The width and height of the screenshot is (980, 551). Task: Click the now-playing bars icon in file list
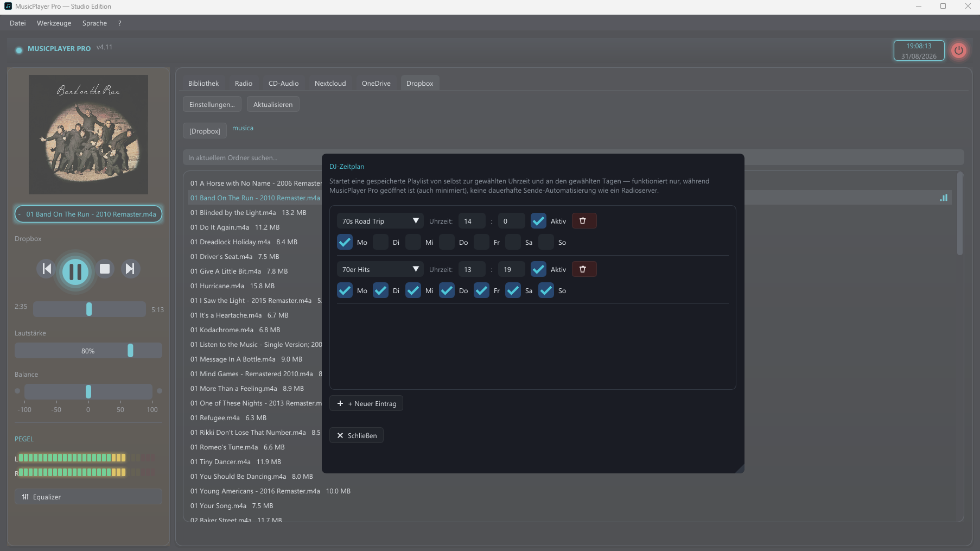(944, 198)
